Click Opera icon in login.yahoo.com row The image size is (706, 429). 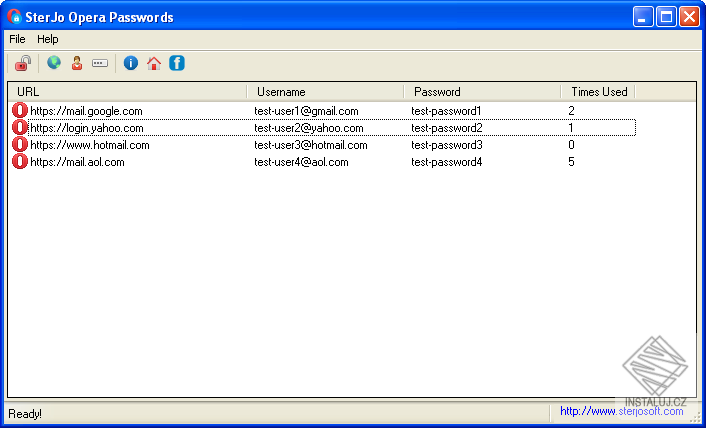[x=20, y=127]
